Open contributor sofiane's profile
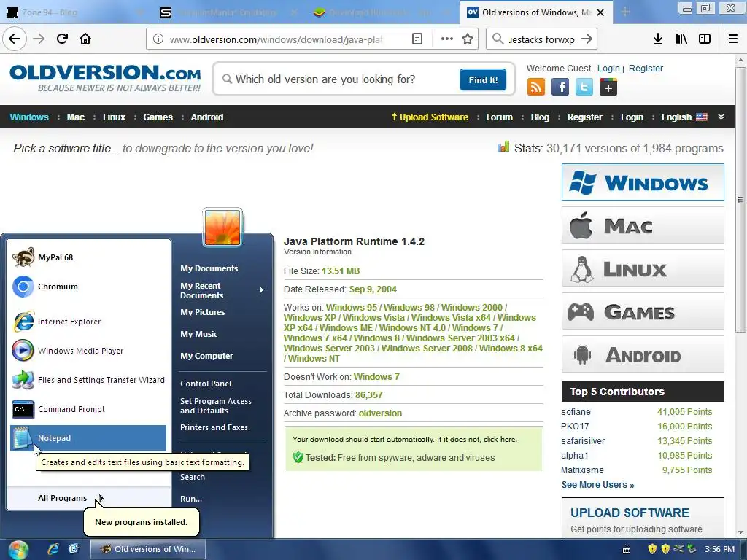 pos(576,412)
